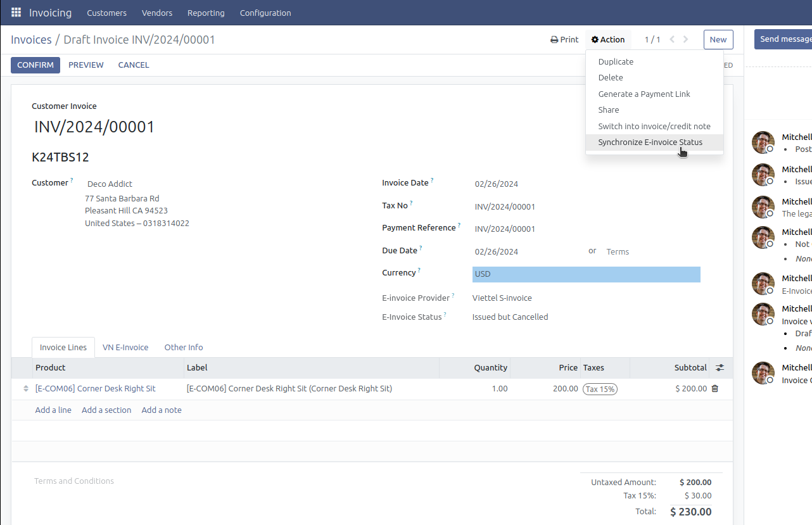Switch to the VN E-Invoice tab
The height and width of the screenshot is (525, 812).
tap(125, 347)
